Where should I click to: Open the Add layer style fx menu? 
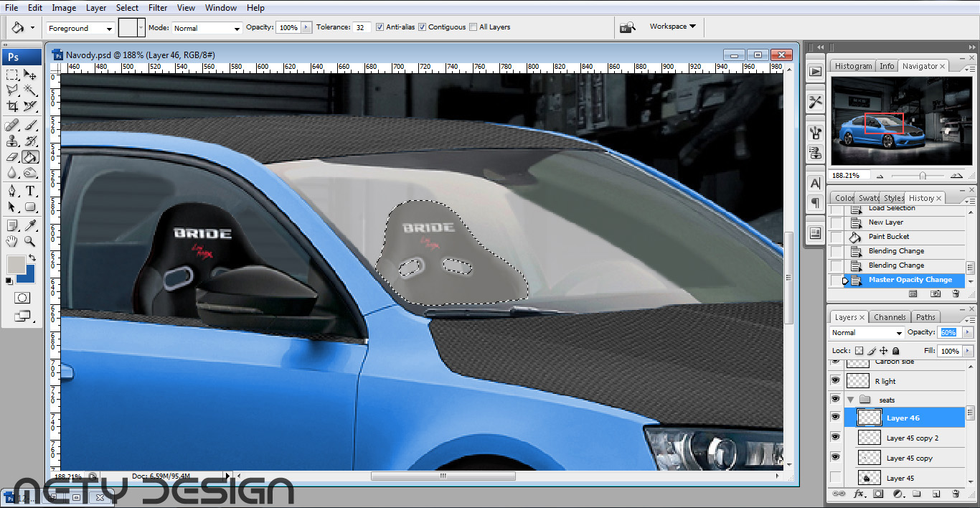click(x=859, y=494)
